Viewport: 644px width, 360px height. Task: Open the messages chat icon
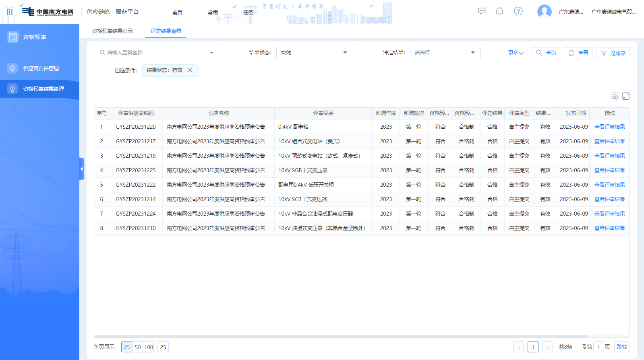(x=482, y=11)
